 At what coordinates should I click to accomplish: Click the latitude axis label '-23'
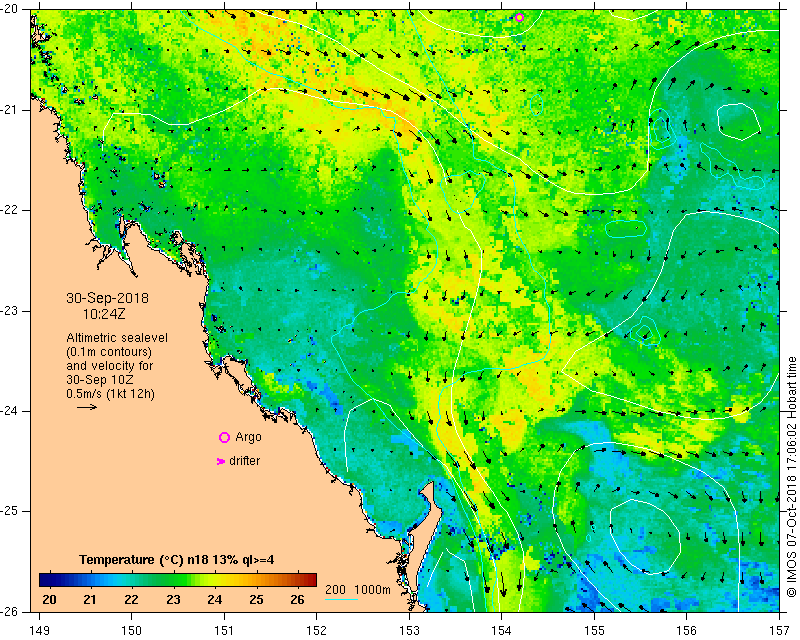click(x=9, y=311)
